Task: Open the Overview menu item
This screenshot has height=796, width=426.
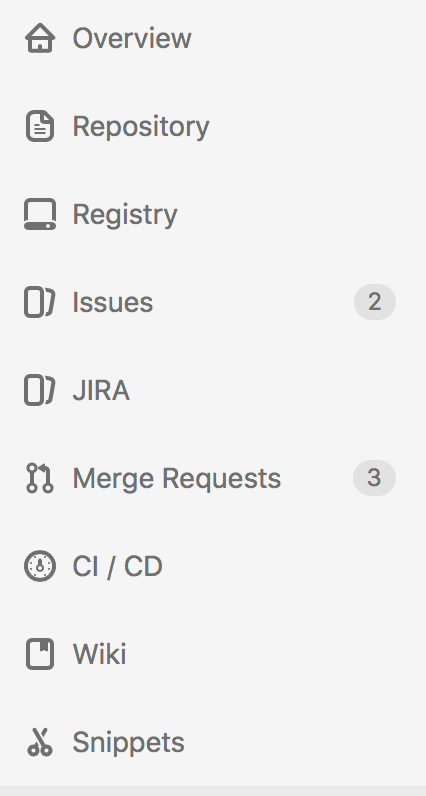Action: (132, 39)
